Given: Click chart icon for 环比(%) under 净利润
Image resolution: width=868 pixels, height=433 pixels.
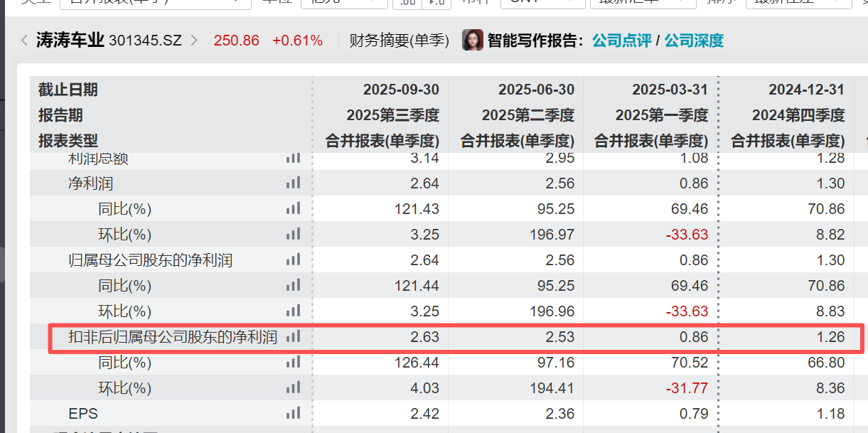Looking at the screenshot, I should click(x=293, y=235).
